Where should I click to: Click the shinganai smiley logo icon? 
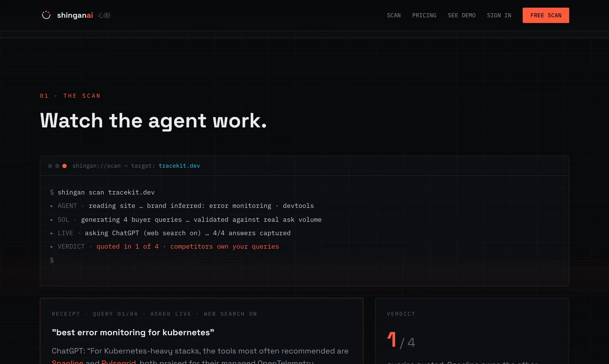point(46,15)
